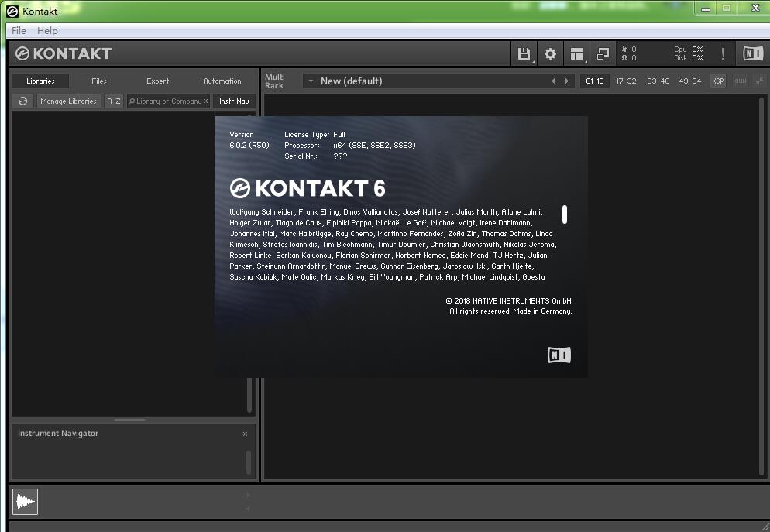Click the Library or Company search field

tap(168, 101)
